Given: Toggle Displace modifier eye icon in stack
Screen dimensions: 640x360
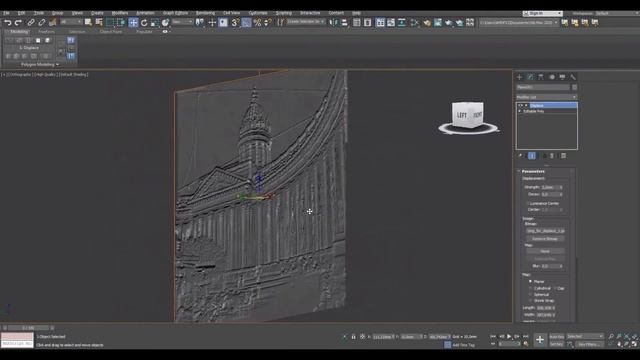Looking at the screenshot, I should pyautogui.click(x=520, y=105).
